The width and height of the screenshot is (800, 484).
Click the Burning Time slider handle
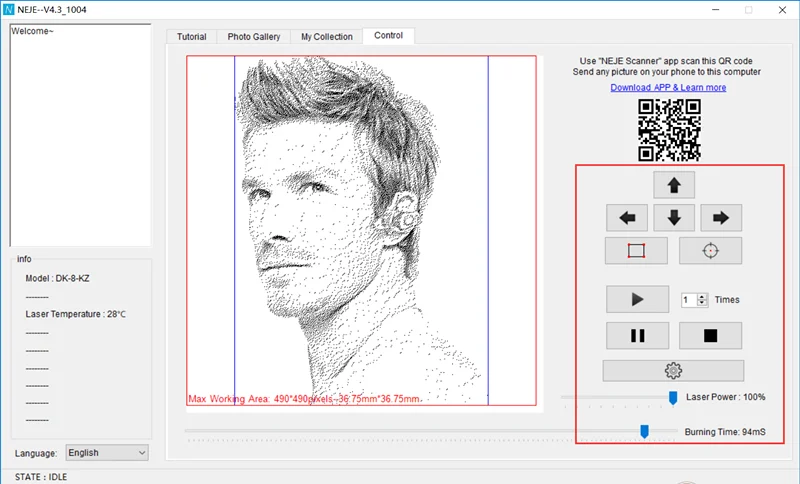(645, 431)
